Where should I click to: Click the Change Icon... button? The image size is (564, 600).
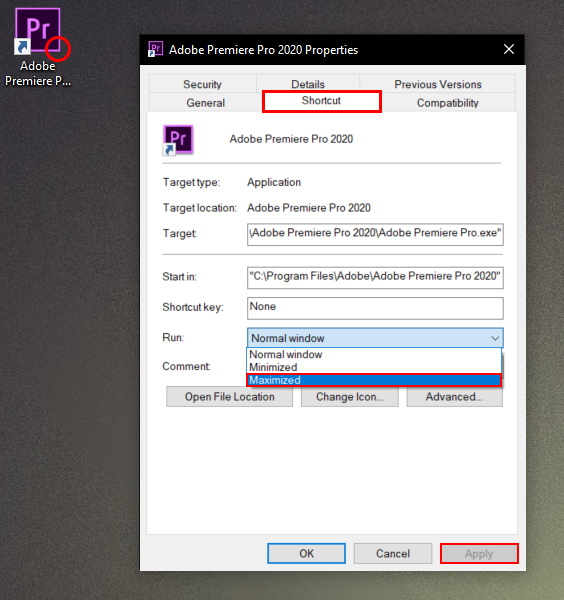point(350,397)
